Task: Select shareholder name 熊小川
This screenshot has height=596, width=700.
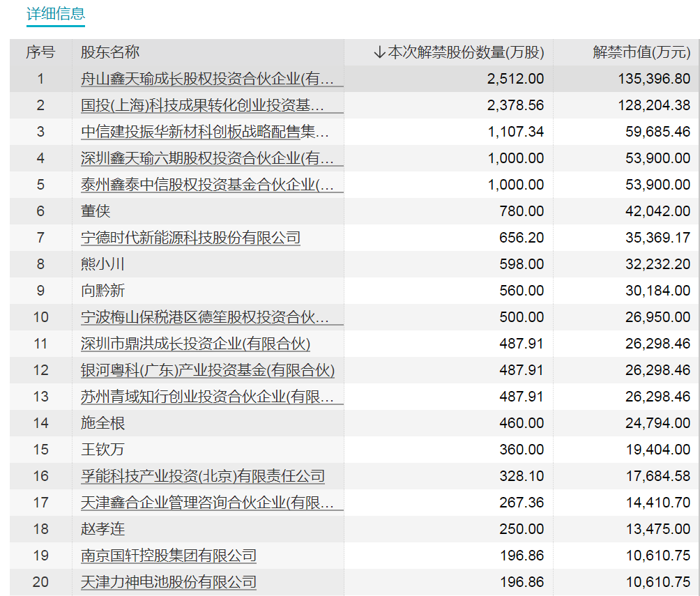Action: [x=102, y=264]
